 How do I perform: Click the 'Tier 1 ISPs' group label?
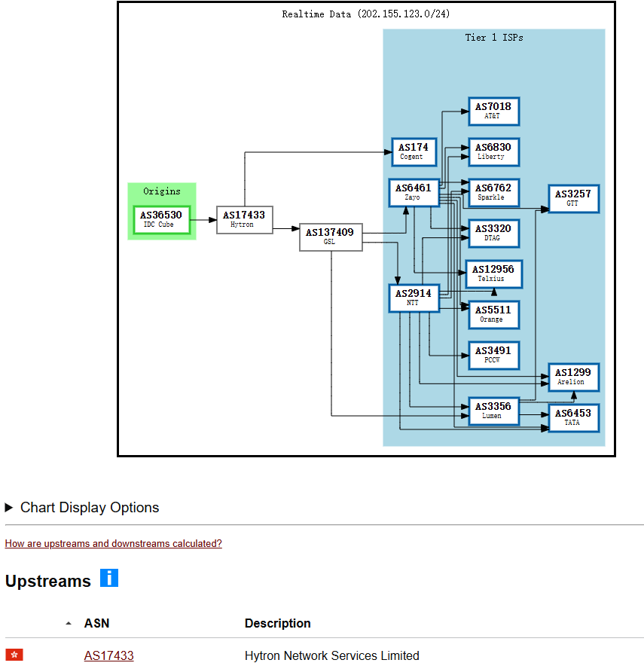[x=494, y=38]
